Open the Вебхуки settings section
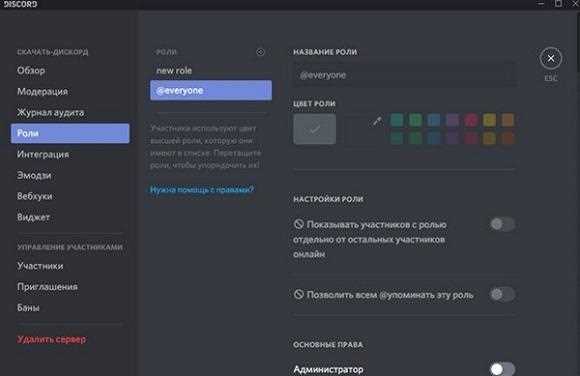Screen dimensions: 580x376 coord(34,196)
